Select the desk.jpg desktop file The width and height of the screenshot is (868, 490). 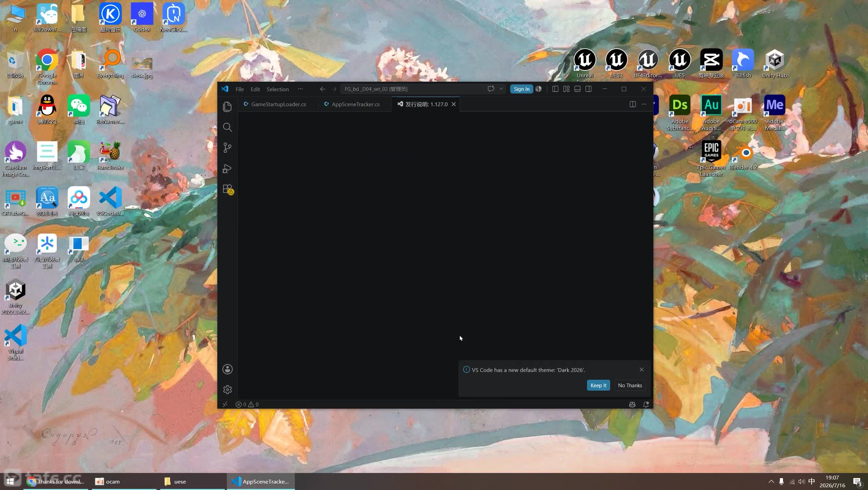pos(142,67)
